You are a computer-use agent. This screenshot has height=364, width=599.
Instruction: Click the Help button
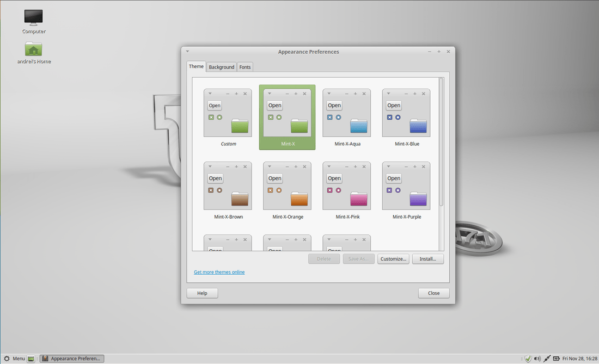point(201,293)
